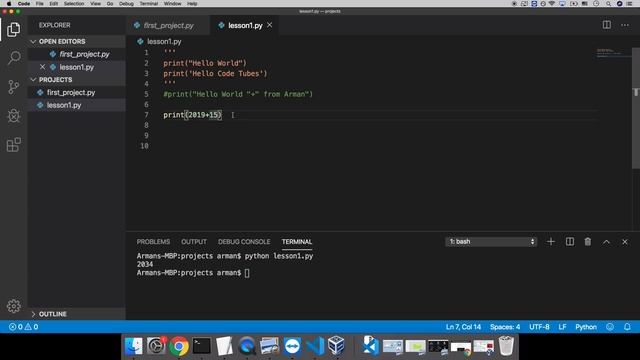
Task: Open the File menu
Action: [40, 4]
